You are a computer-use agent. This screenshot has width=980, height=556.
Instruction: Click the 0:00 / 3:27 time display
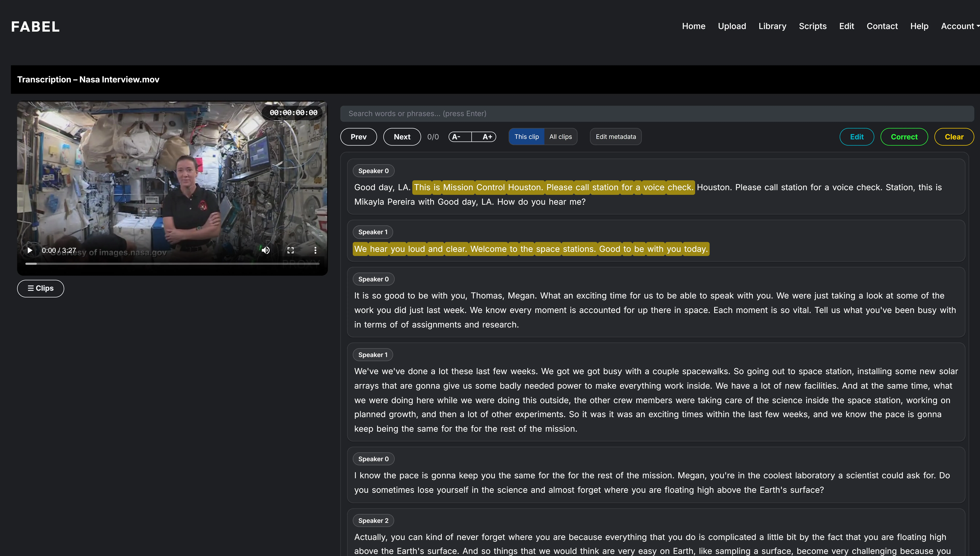[x=59, y=251]
